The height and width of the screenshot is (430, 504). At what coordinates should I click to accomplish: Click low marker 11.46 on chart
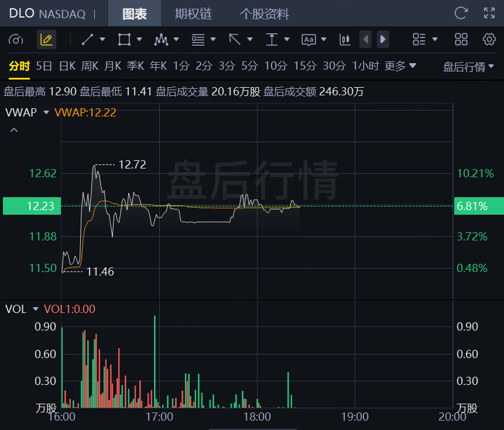[100, 271]
